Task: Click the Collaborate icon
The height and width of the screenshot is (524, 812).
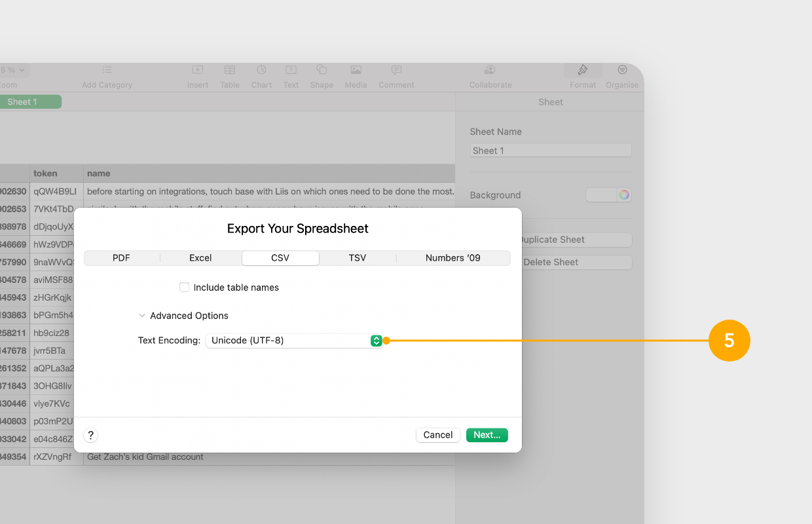Action: point(490,70)
